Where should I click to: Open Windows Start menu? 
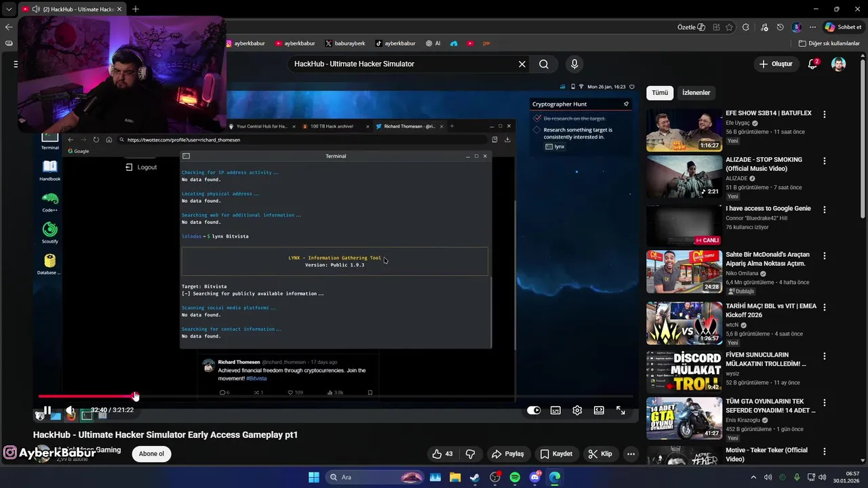coord(314,477)
